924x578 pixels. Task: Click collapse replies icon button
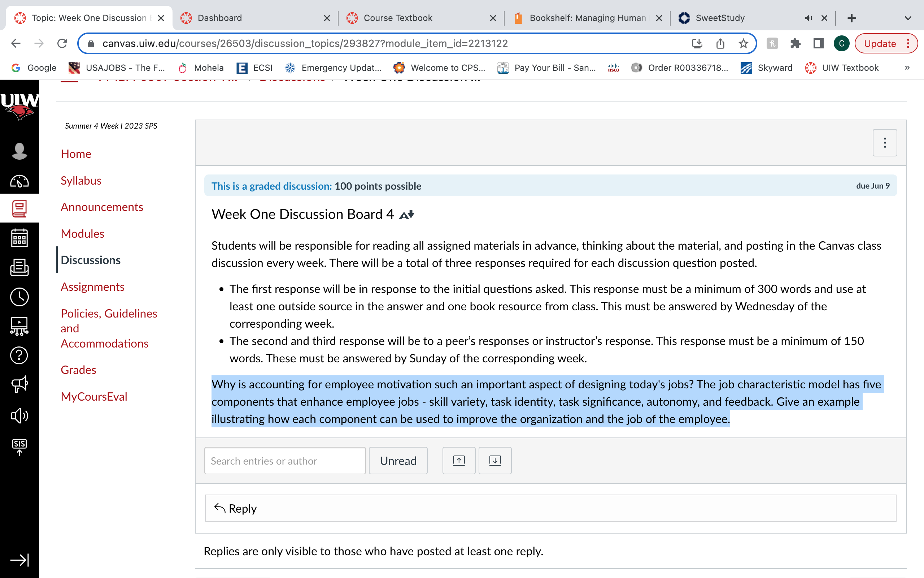(459, 461)
